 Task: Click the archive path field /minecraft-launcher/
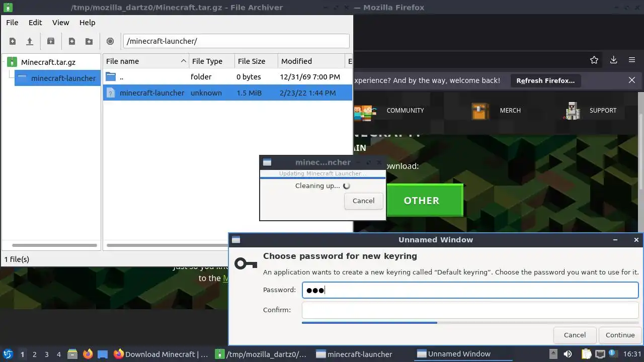click(236, 41)
